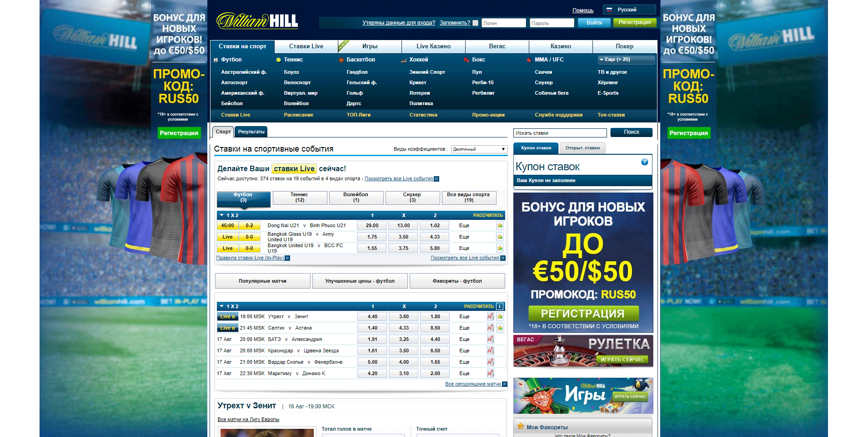
Task: Star the Bangkok Glass U19 match
Action: click(500, 237)
